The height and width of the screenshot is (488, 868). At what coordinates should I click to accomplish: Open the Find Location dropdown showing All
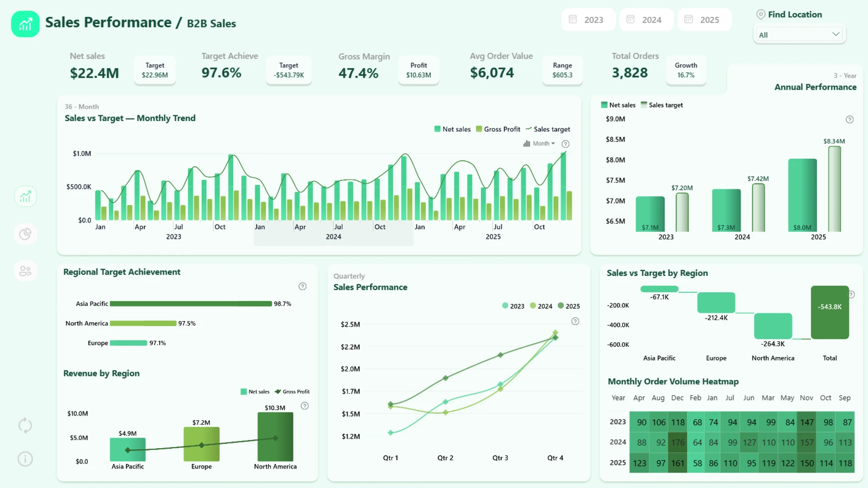[799, 34]
